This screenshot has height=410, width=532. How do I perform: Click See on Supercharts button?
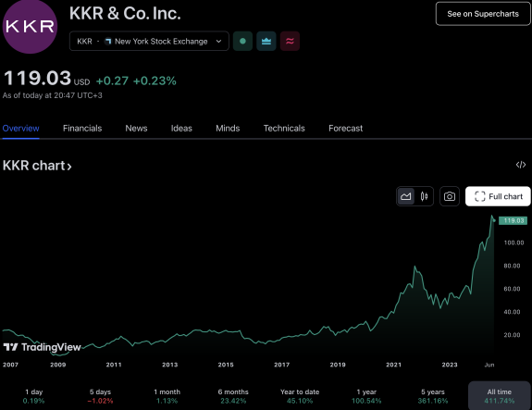coord(483,14)
